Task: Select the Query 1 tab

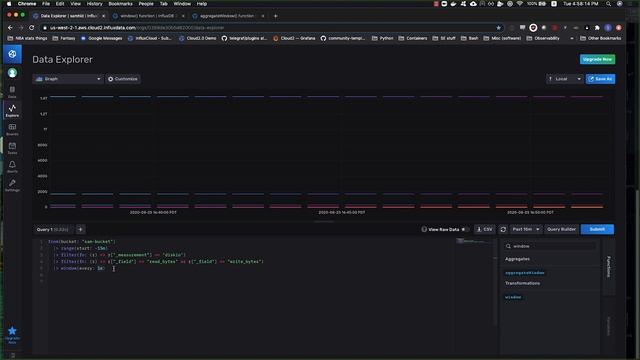Action: point(53,229)
